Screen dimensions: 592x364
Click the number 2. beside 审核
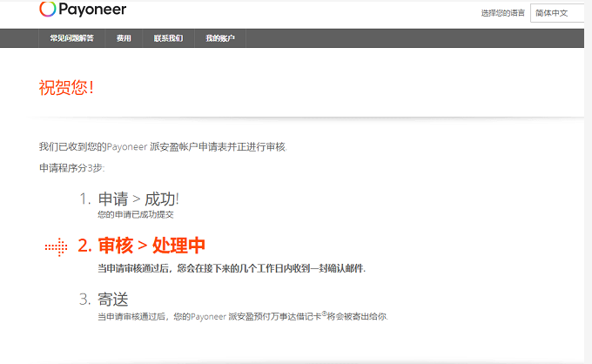[84, 246]
